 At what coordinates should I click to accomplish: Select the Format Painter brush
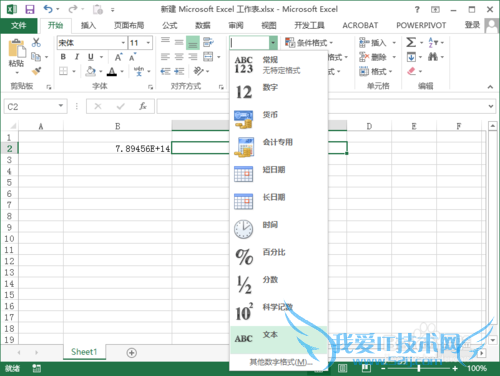(36, 71)
